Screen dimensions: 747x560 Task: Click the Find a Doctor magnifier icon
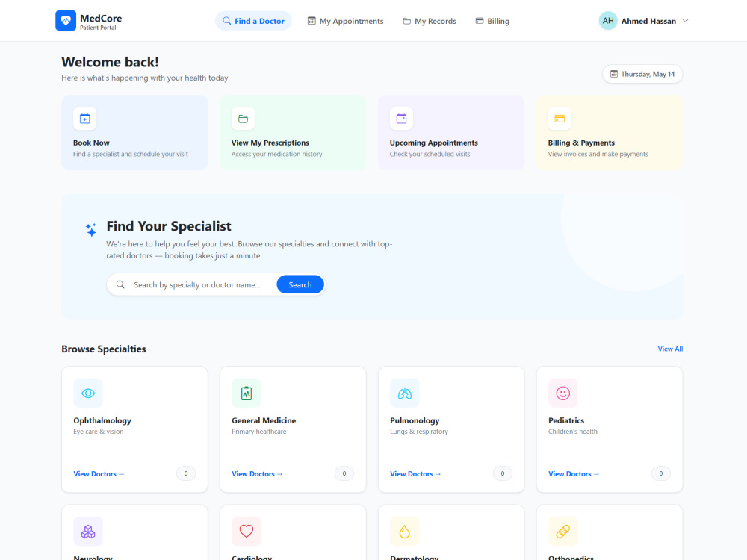pyautogui.click(x=227, y=21)
